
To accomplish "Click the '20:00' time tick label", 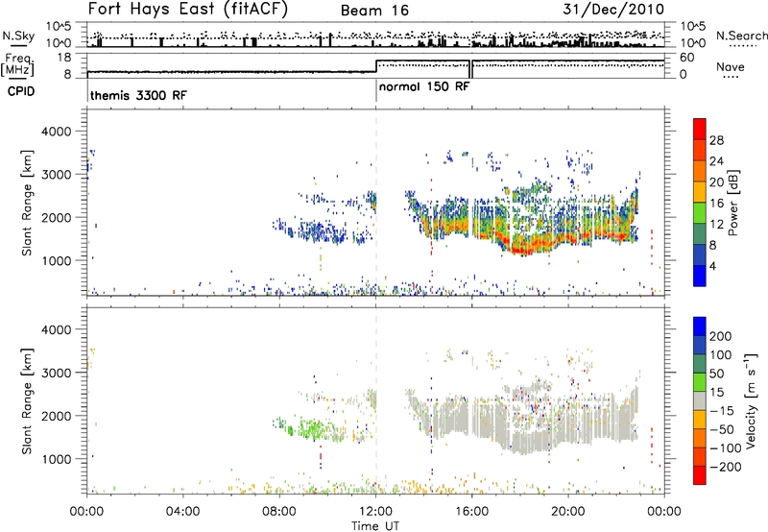I will click(568, 512).
